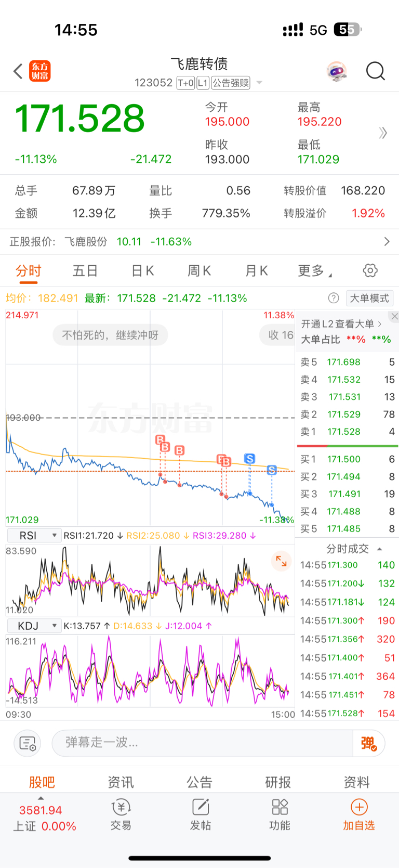Tap 转股溢价 1.92% value
The width and height of the screenshot is (399, 868).
(368, 213)
